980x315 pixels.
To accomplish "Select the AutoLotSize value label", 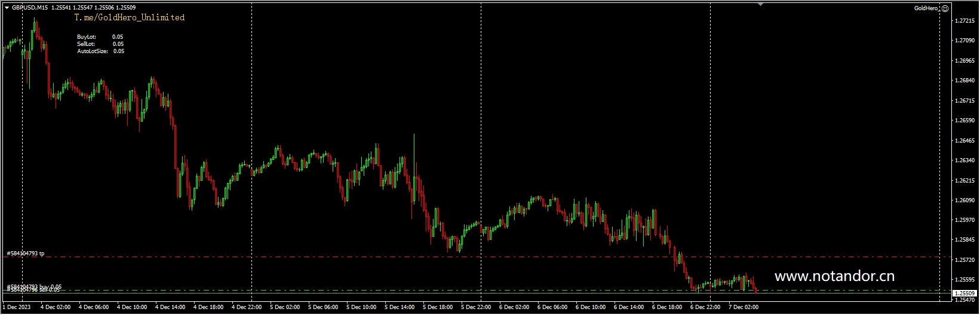I will coord(119,51).
